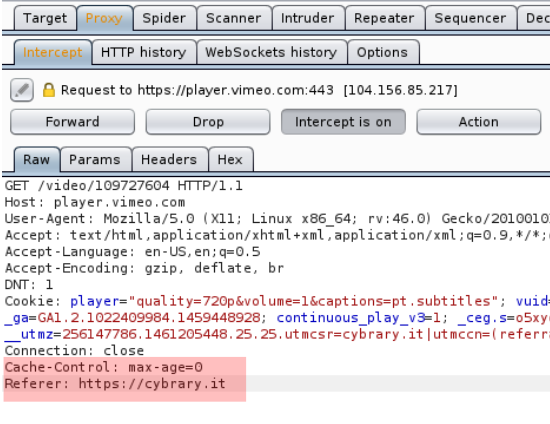
Task: Click the pencil edit icon button
Action: point(22,90)
